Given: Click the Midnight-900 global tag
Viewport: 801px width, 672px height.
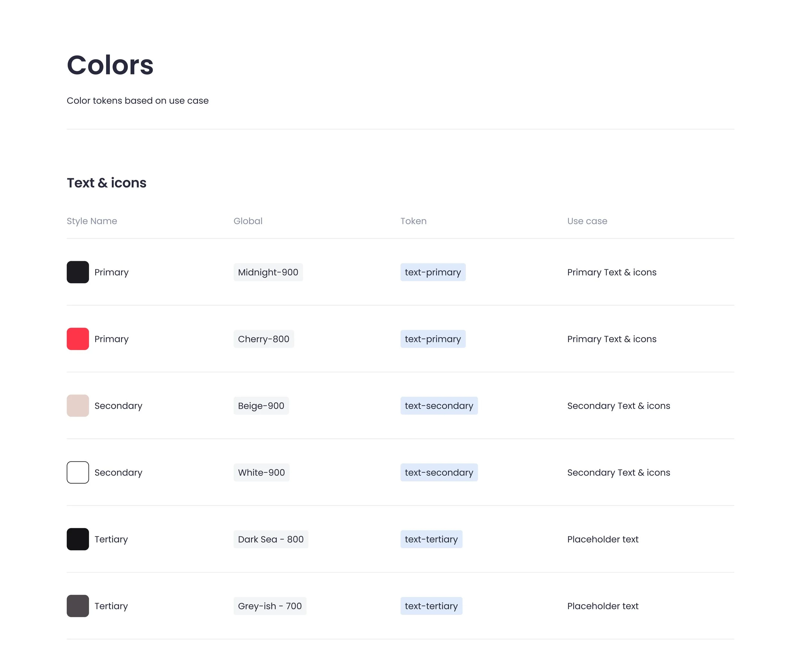Looking at the screenshot, I should [268, 272].
